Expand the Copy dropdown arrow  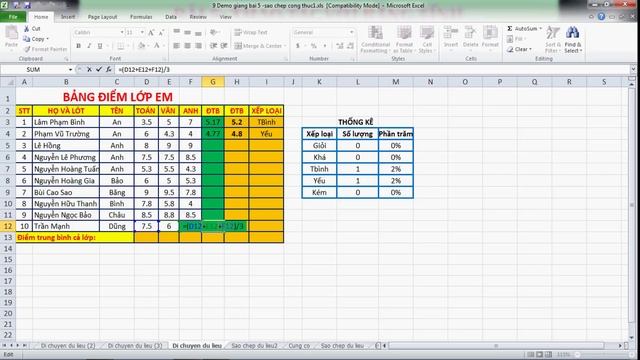click(x=48, y=39)
